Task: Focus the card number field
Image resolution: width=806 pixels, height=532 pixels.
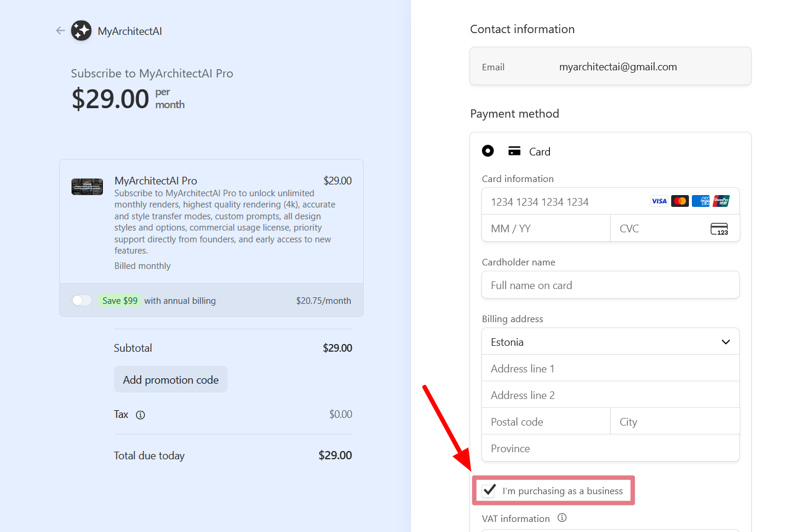Action: click(x=610, y=202)
